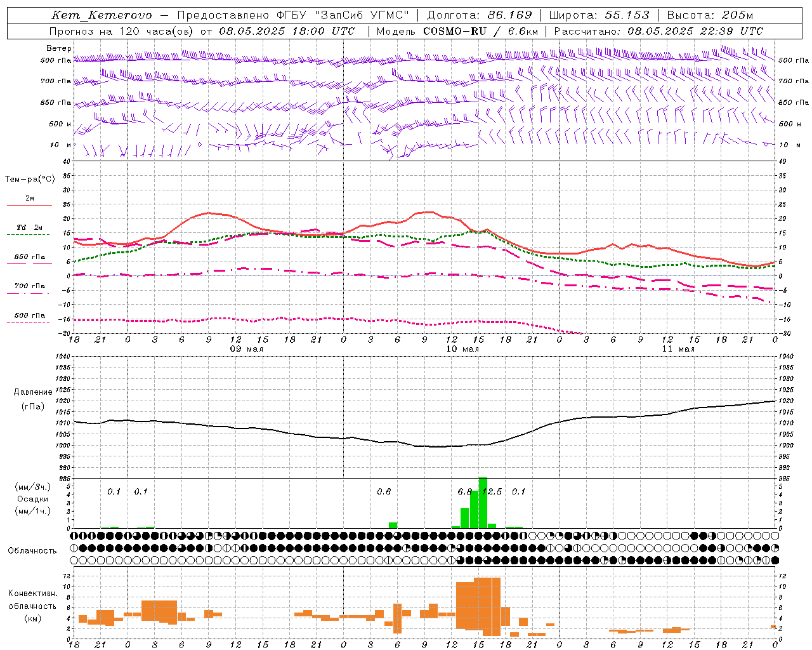Click the latitude value Широта: 55.153
The image size is (812, 650).
pos(600,15)
